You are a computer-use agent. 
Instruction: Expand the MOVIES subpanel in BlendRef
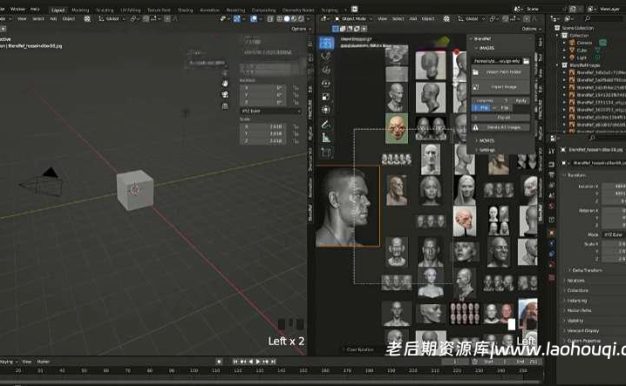pos(486,141)
